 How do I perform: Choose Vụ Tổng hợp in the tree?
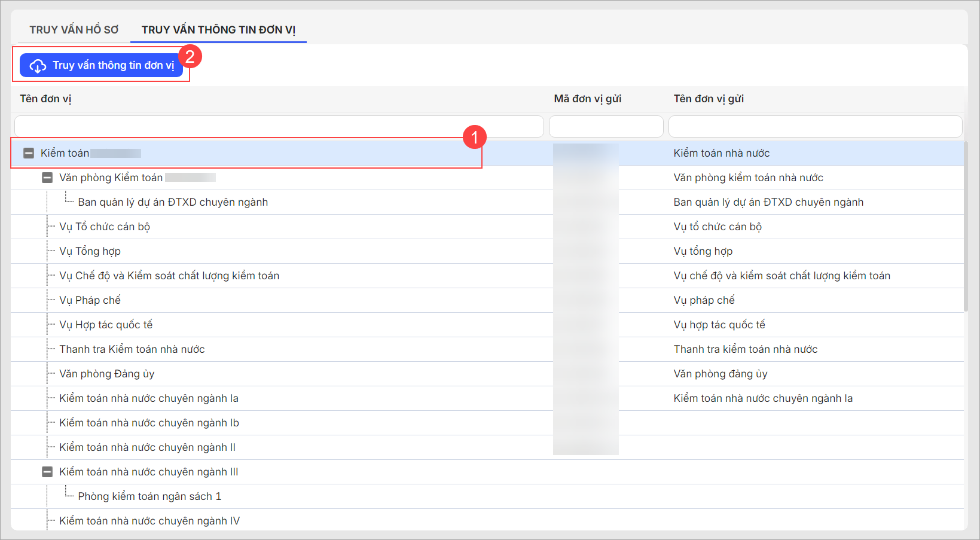[90, 252]
